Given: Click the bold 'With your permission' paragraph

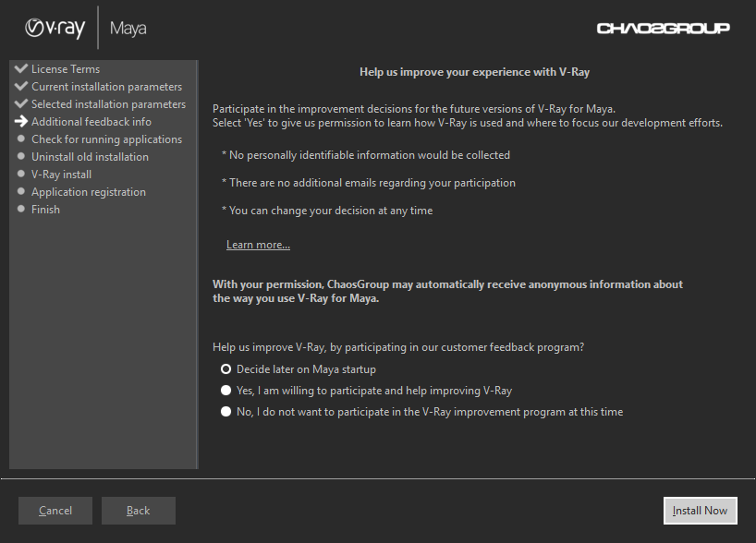Looking at the screenshot, I should click(x=447, y=292).
